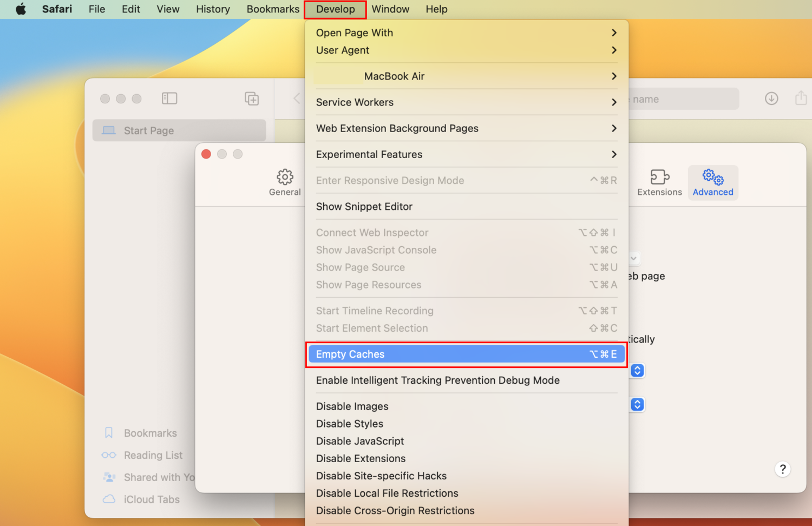Enable Intelligent Tracking Prevention Debug Mode

pyautogui.click(x=466, y=380)
